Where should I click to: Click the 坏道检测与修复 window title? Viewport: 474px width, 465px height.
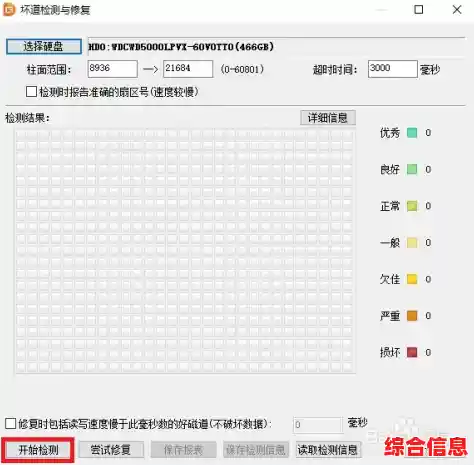[55, 10]
